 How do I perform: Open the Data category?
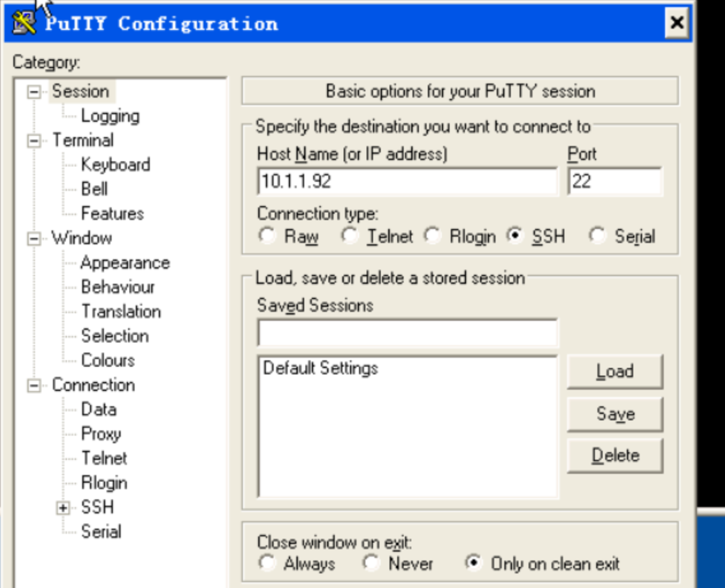pos(98,409)
